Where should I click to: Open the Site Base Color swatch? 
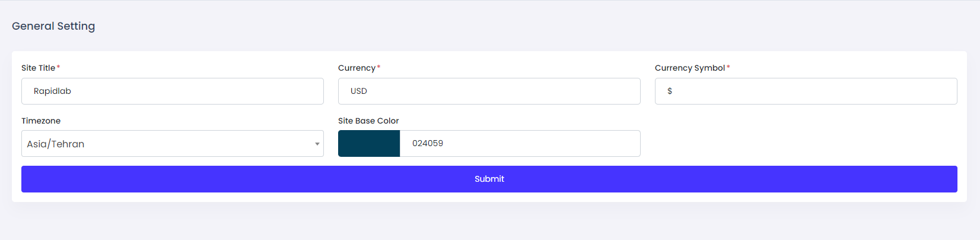pyautogui.click(x=369, y=144)
